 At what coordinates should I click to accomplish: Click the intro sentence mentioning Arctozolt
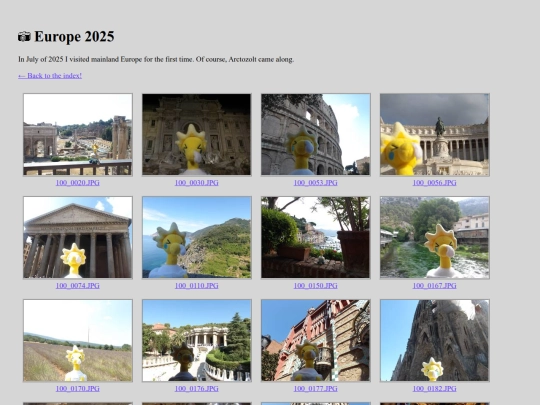[156, 59]
